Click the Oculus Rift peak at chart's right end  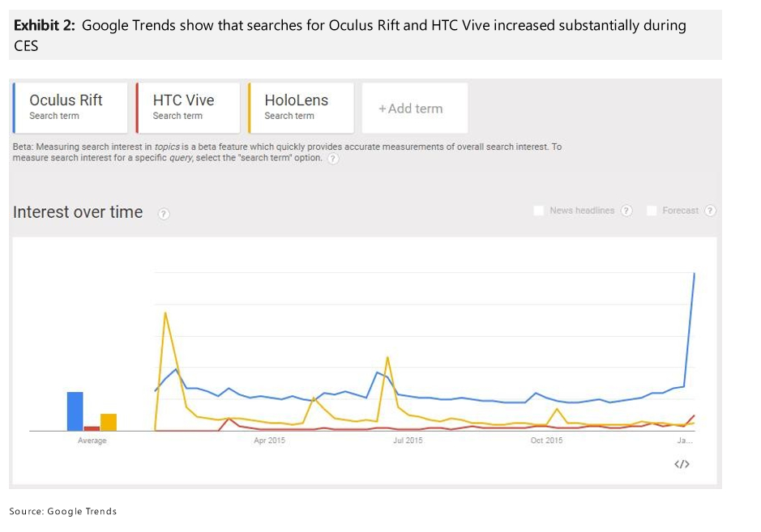coord(695,274)
